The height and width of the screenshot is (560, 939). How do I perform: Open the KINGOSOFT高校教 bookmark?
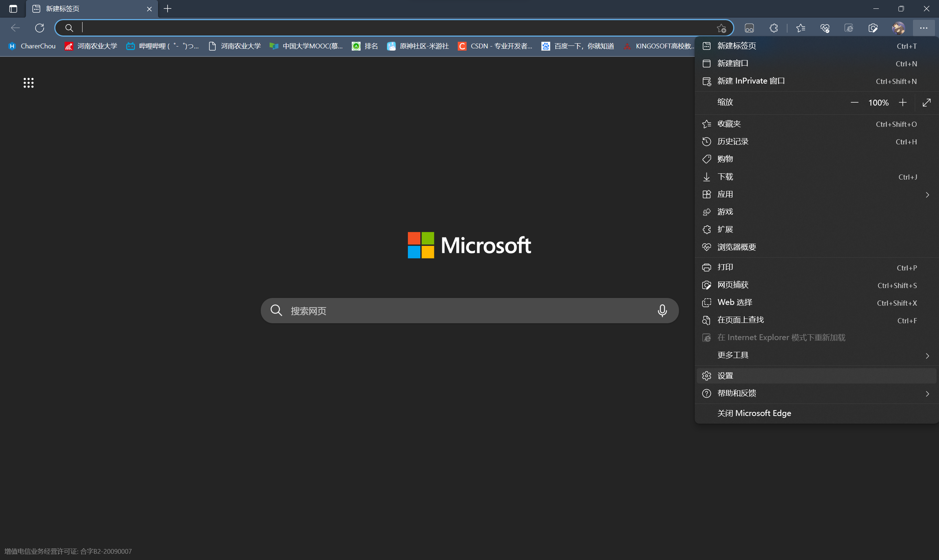659,46
